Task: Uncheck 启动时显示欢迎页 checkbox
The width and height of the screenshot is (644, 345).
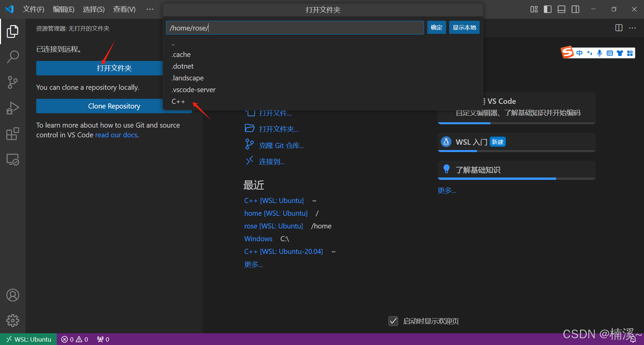Action: (x=393, y=321)
